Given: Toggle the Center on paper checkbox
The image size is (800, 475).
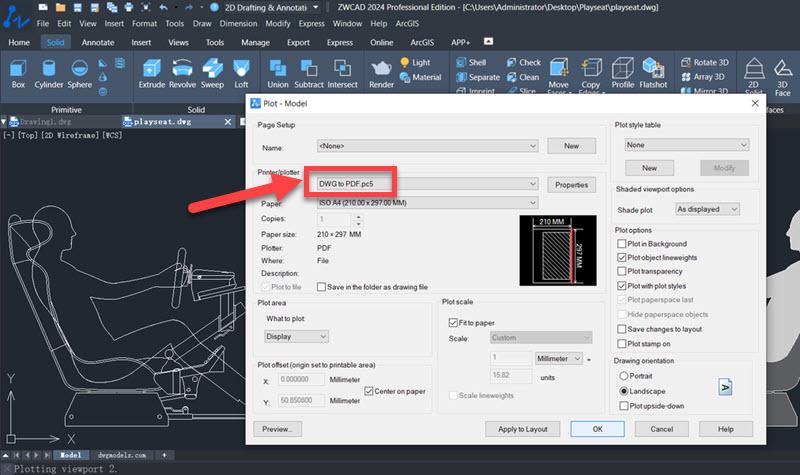Looking at the screenshot, I should point(369,390).
